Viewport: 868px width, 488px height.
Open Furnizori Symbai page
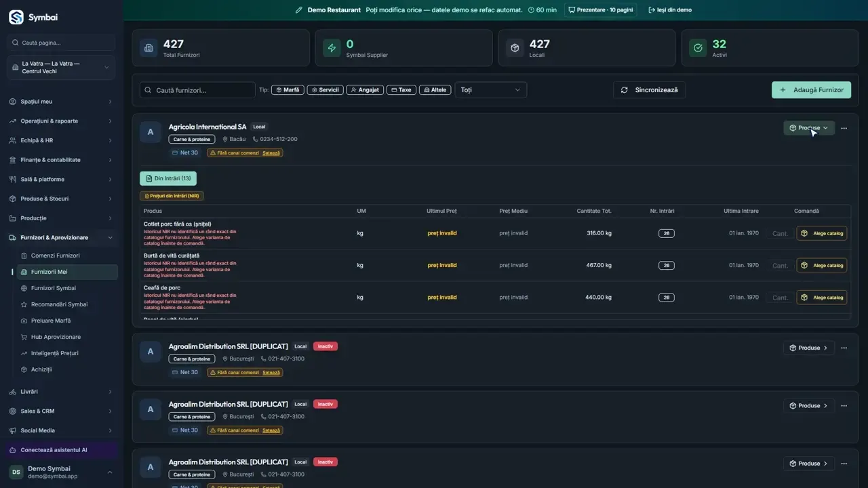[66, 288]
